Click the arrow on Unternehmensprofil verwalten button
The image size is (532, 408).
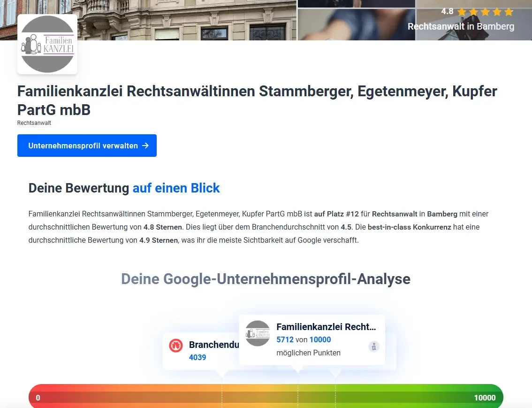pyautogui.click(x=145, y=146)
